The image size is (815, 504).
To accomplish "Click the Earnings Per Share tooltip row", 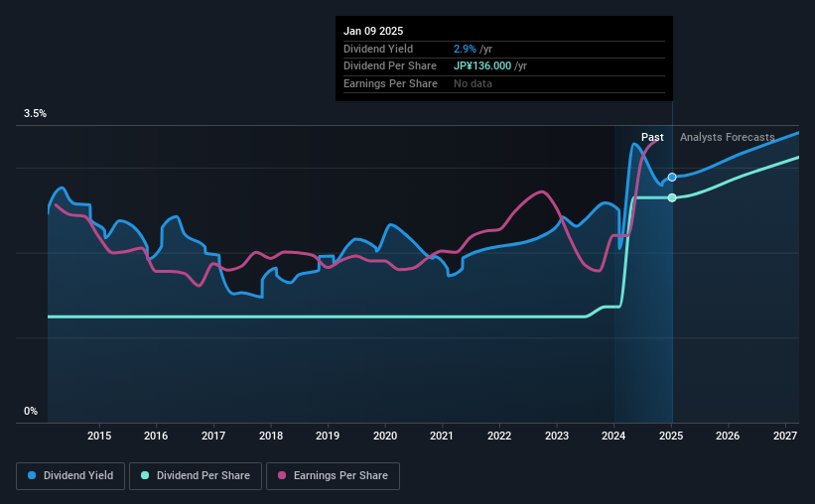I will point(504,83).
